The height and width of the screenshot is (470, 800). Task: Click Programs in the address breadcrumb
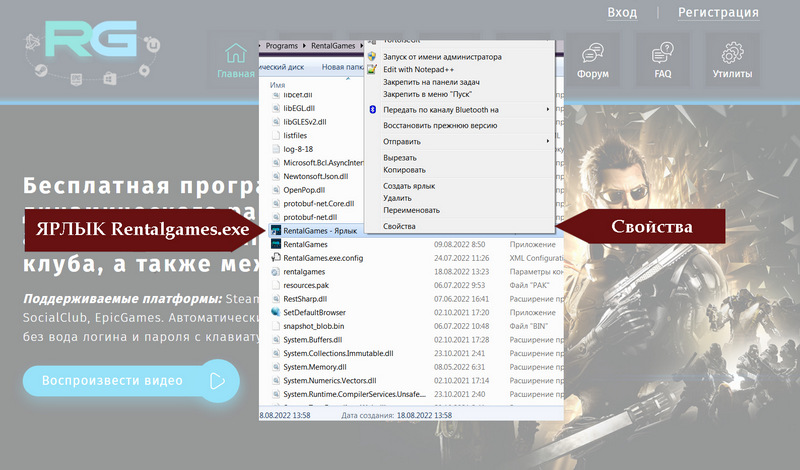pos(282,46)
